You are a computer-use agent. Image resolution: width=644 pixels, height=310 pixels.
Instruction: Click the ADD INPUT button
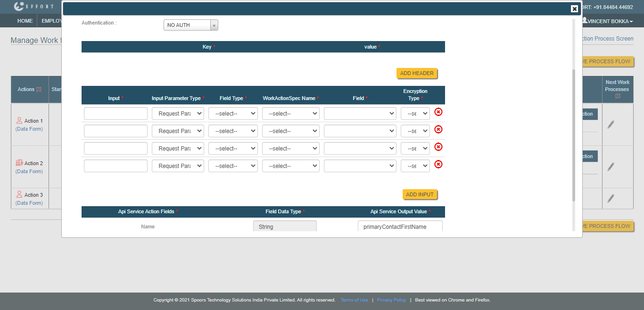[x=420, y=194]
